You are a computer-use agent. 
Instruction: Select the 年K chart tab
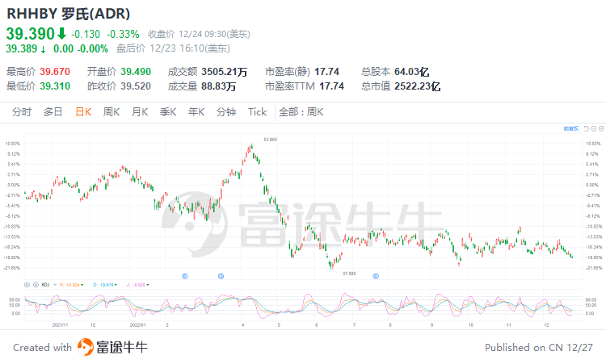[x=196, y=112]
